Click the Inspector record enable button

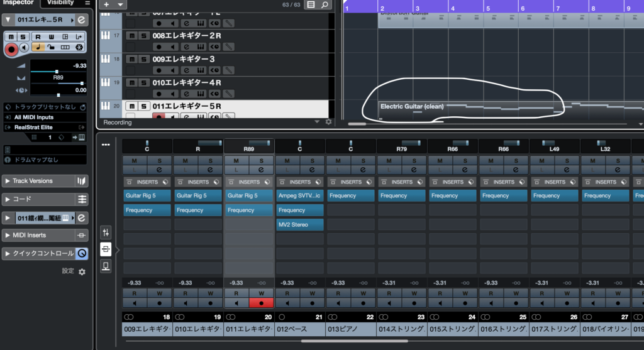point(11,48)
